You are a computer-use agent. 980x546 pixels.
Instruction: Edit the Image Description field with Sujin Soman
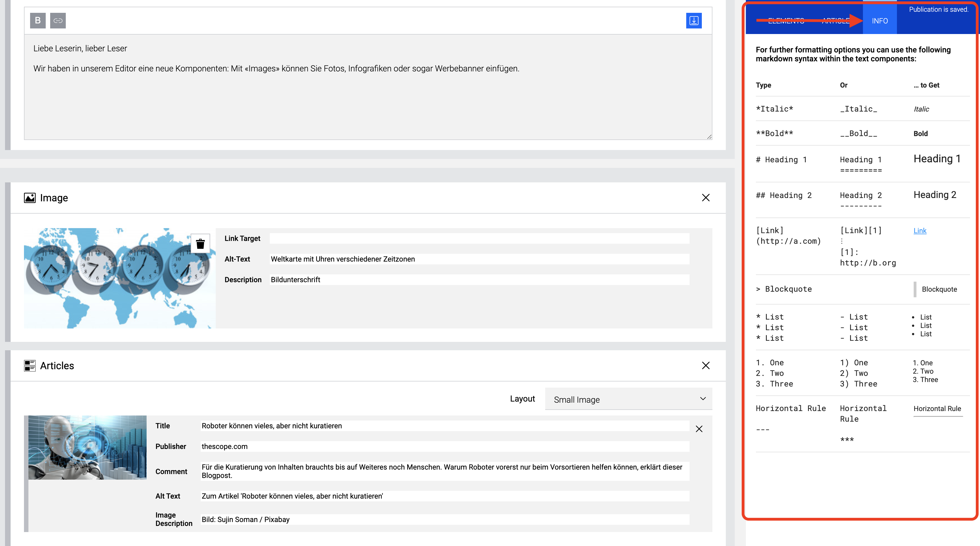click(x=445, y=519)
